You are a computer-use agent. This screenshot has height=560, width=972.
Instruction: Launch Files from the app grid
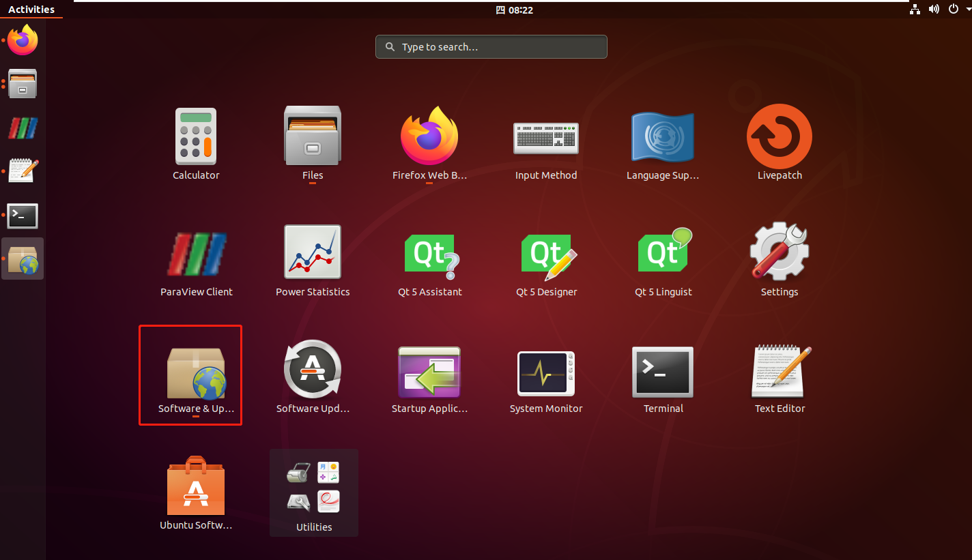(313, 144)
